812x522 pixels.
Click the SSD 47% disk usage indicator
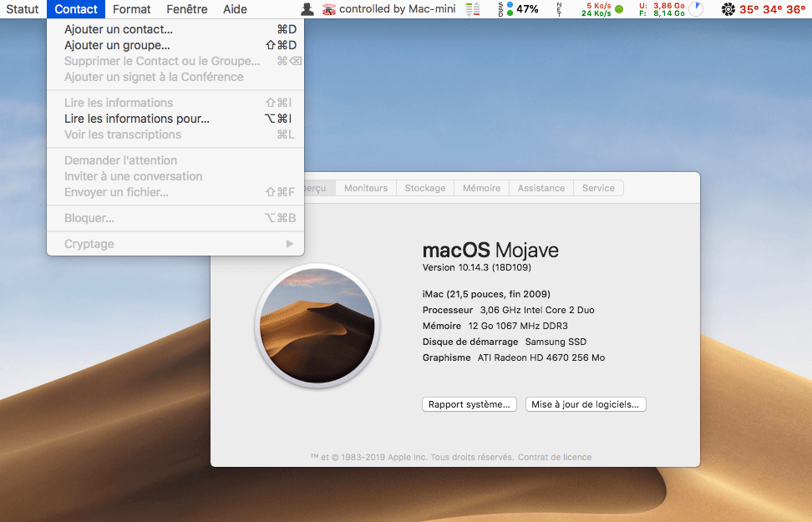[518, 9]
